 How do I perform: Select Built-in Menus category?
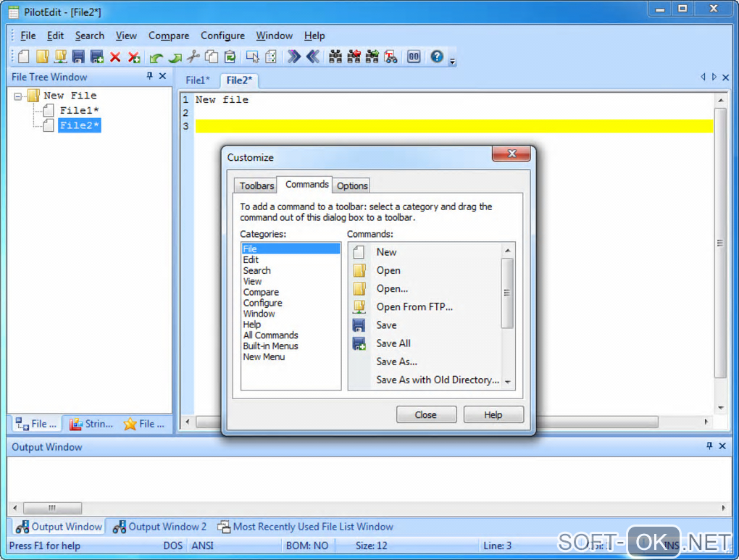click(x=291, y=346)
